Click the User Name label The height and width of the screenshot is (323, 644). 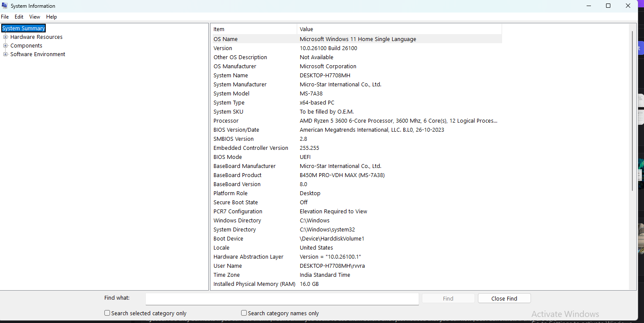(228, 266)
